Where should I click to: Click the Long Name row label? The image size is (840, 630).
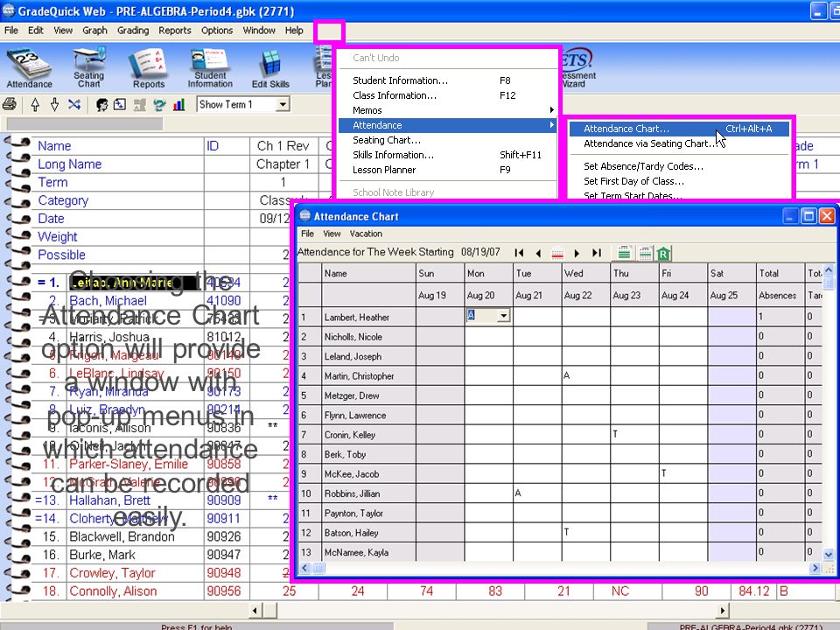[70, 164]
